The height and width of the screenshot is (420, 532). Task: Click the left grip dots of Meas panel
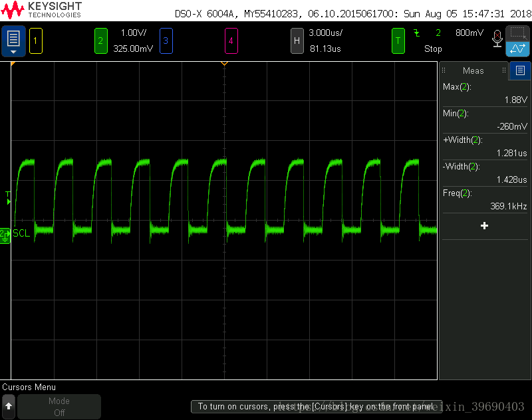pos(444,70)
